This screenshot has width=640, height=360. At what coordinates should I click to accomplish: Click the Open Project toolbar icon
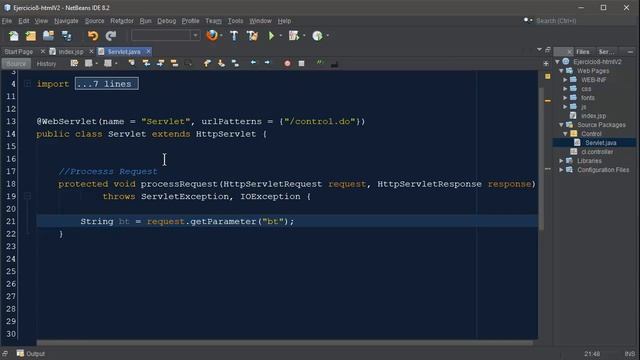(x=49, y=36)
